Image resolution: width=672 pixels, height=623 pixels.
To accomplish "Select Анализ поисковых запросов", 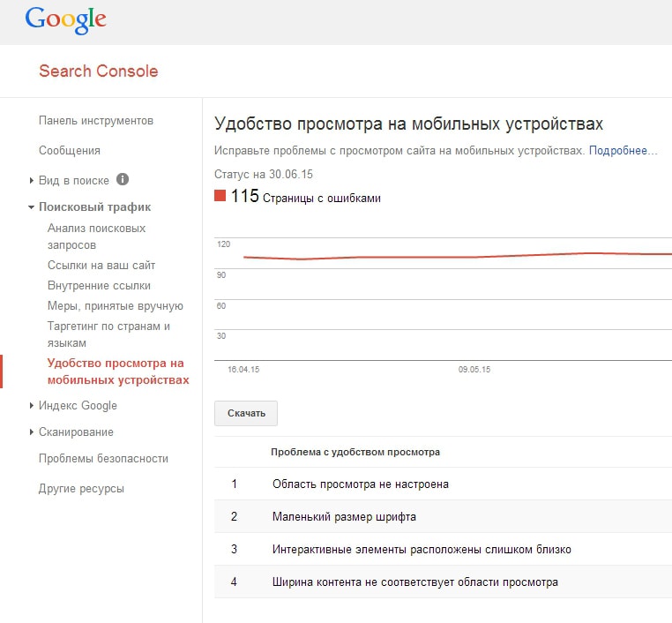I will (x=96, y=236).
